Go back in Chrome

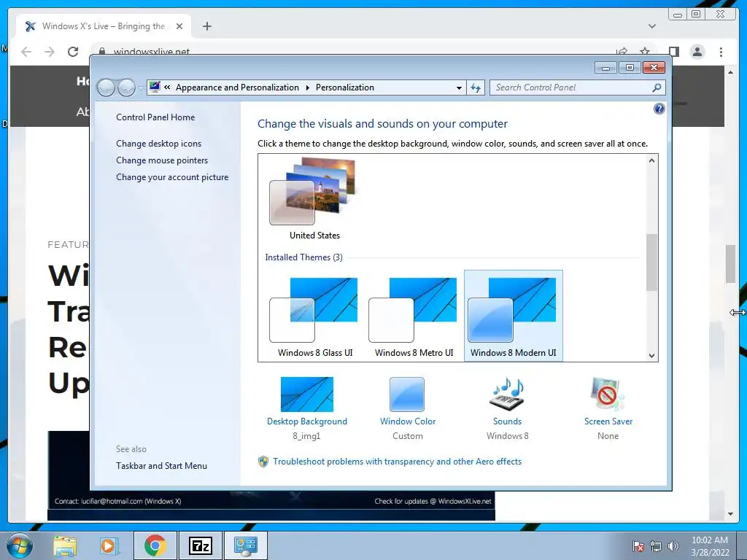point(27,52)
